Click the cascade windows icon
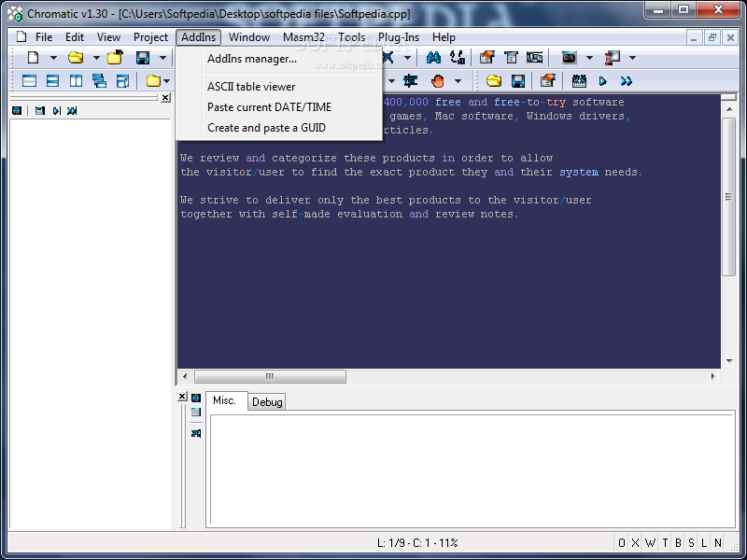 point(99,81)
